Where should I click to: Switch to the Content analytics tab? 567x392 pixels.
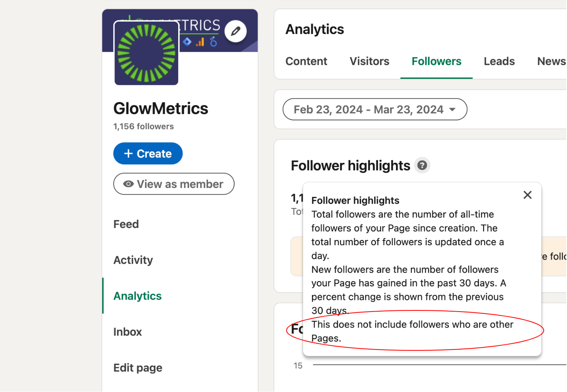(306, 61)
